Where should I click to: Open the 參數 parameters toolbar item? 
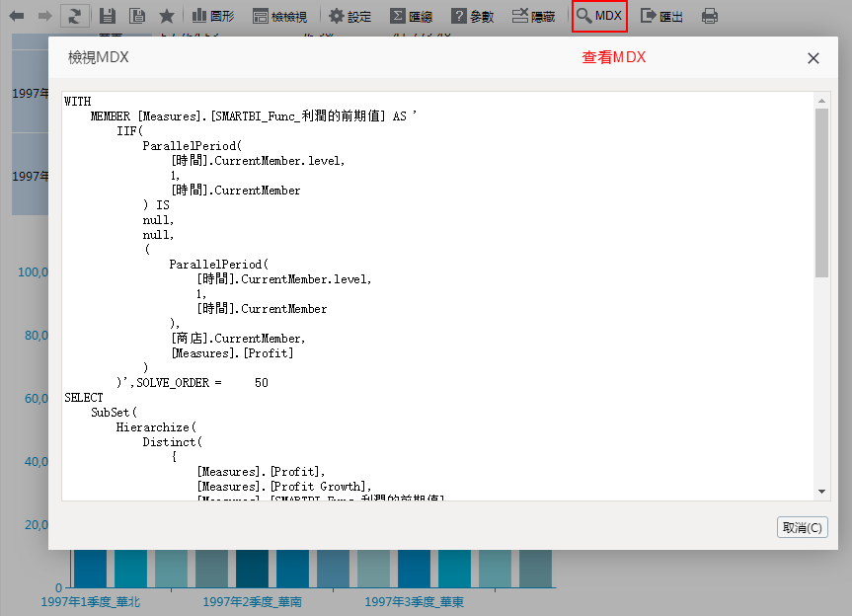pos(473,16)
